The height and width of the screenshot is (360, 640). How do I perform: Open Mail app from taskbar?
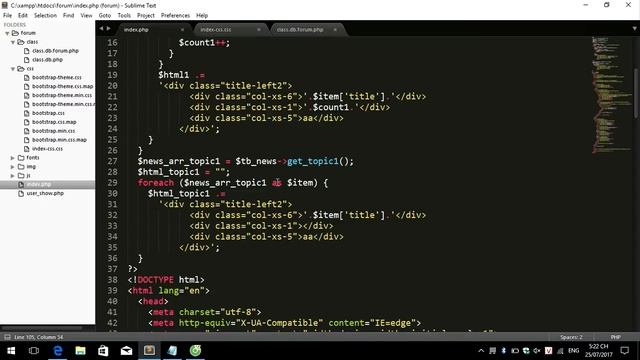[x=127, y=351]
